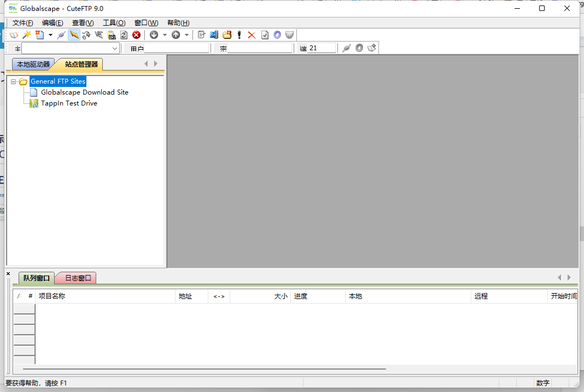Select TappIn Test Drive entry
This screenshot has height=392, width=584.
point(69,103)
